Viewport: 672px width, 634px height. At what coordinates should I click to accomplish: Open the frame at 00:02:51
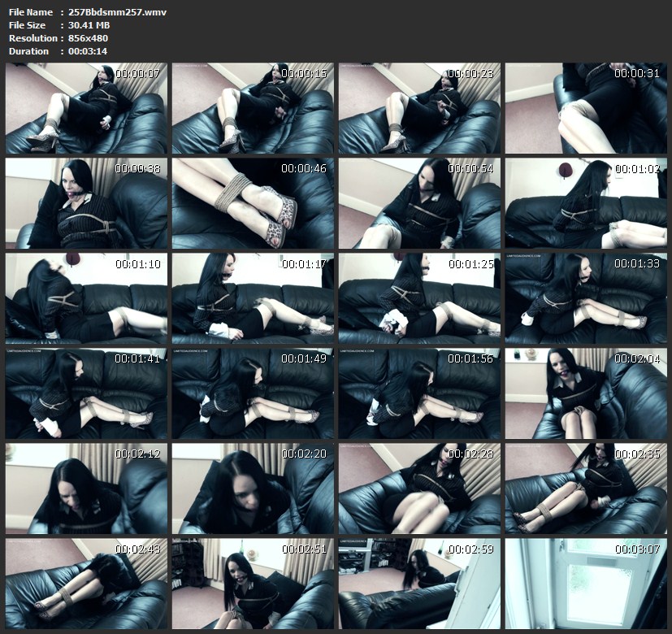(x=253, y=584)
